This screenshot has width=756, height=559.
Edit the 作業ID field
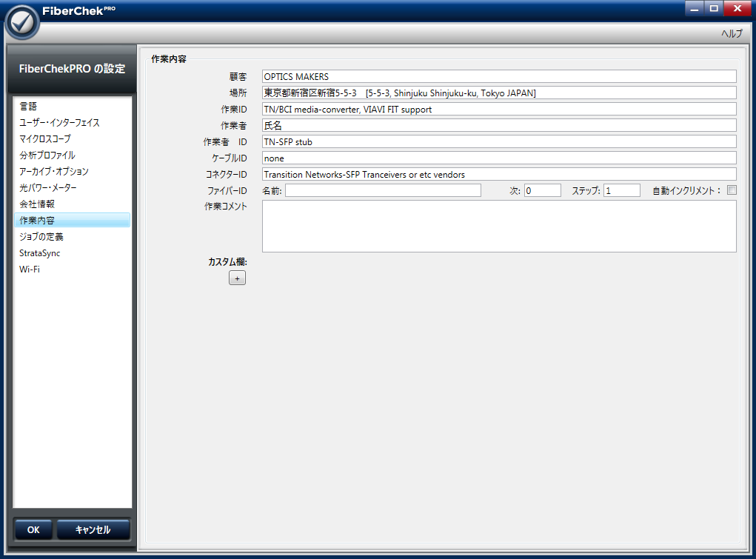[x=499, y=109]
